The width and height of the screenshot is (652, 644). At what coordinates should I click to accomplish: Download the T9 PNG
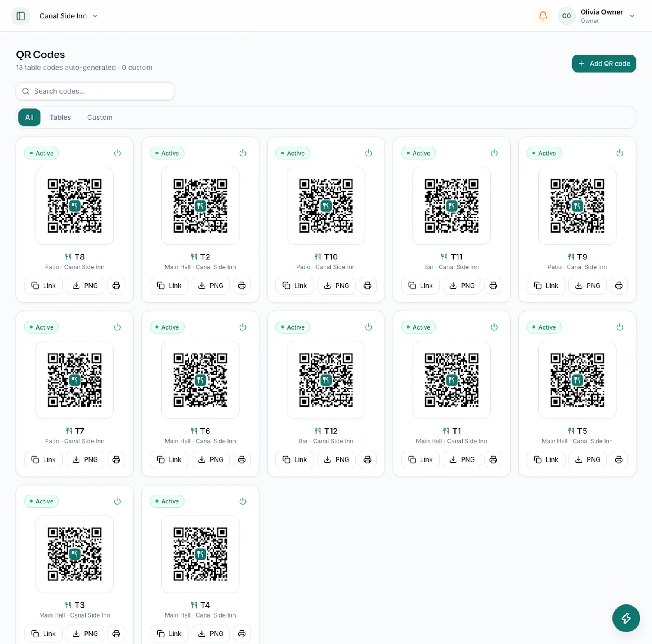click(588, 286)
